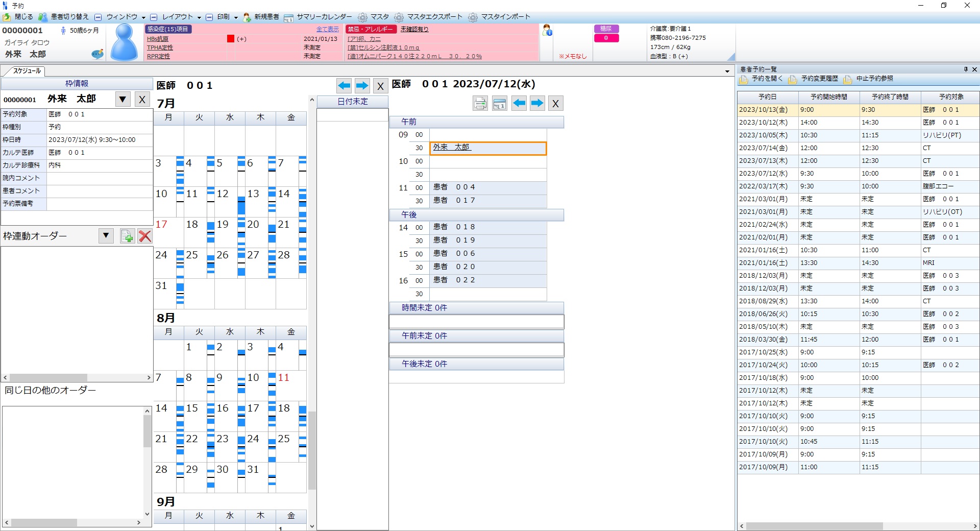Open the 印刷 dropdown in the toolbar
Viewport: 980px width, 531px height.
click(x=236, y=17)
